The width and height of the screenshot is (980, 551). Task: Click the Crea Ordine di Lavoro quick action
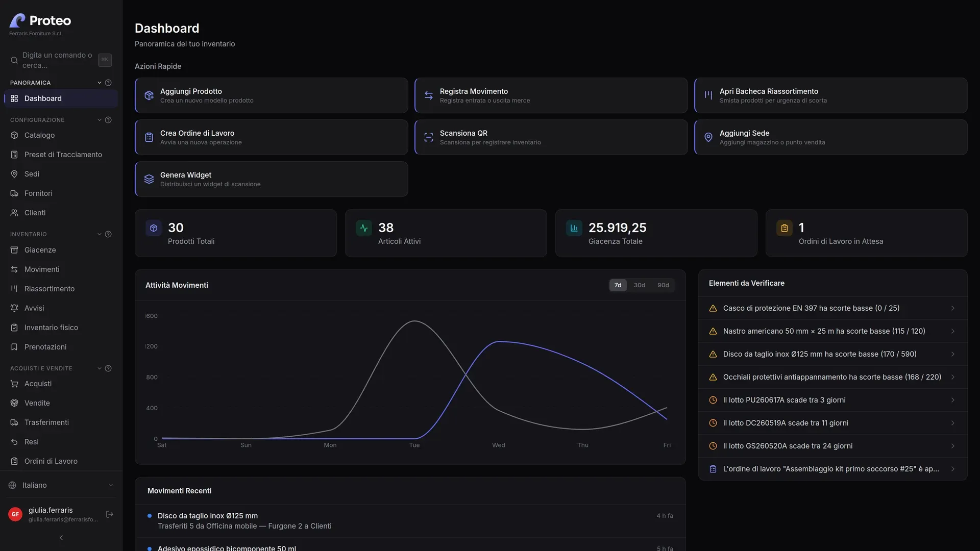coord(272,137)
